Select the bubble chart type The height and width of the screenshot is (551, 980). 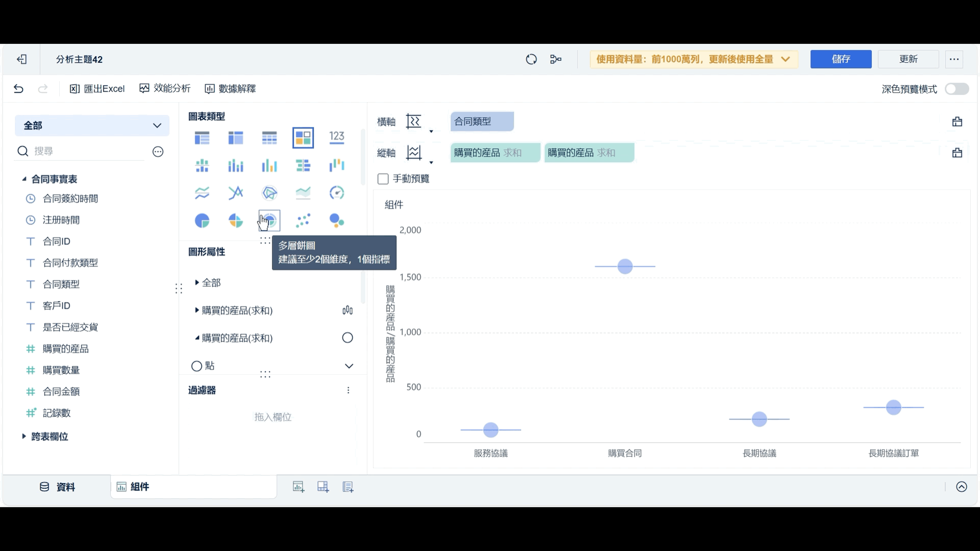tap(337, 221)
